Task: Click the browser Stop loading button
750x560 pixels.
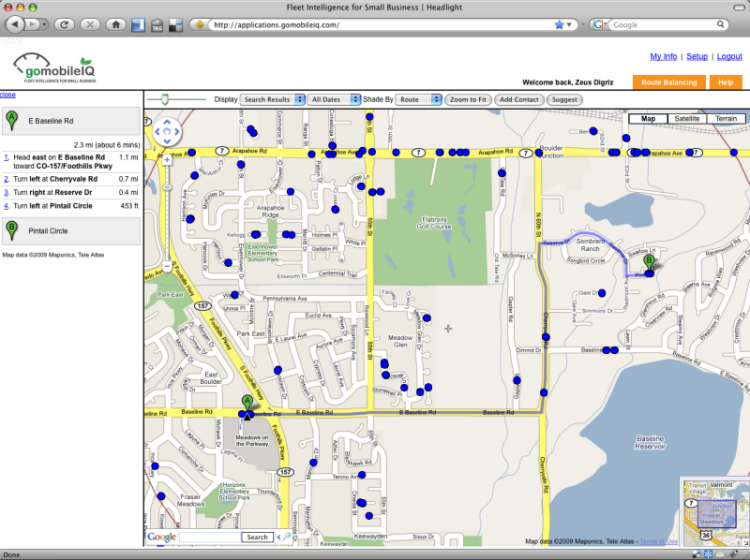Action: click(x=92, y=24)
